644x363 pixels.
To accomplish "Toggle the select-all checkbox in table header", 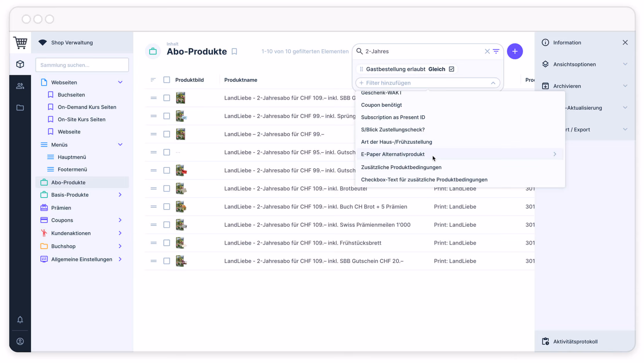I will click(x=167, y=80).
